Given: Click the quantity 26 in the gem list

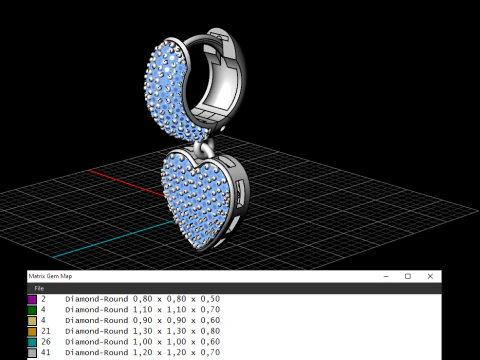Looking at the screenshot, I should pos(46,342).
